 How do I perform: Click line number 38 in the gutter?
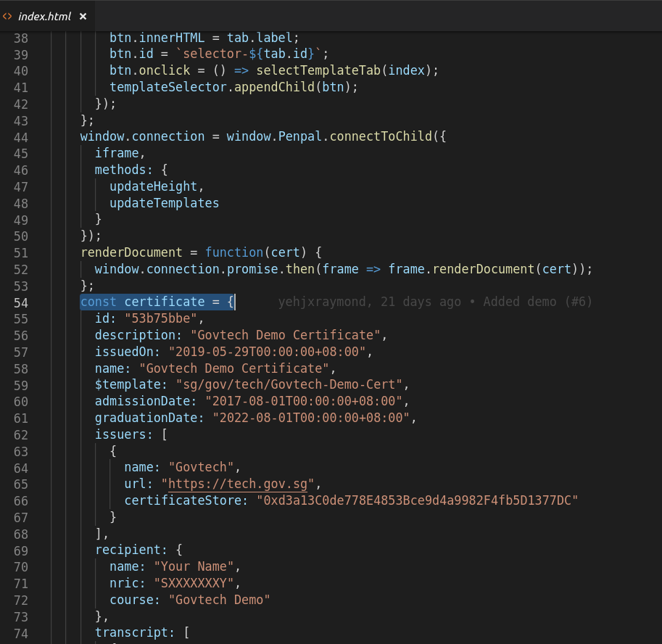pos(20,37)
